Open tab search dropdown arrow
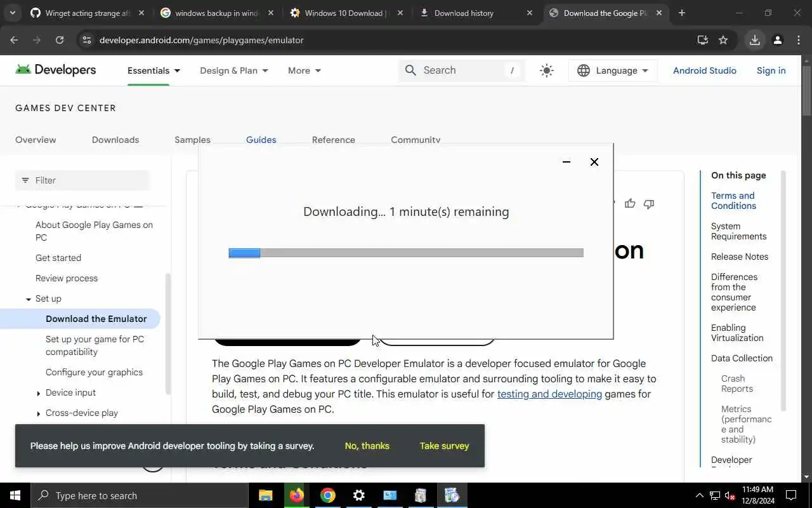 (13, 13)
